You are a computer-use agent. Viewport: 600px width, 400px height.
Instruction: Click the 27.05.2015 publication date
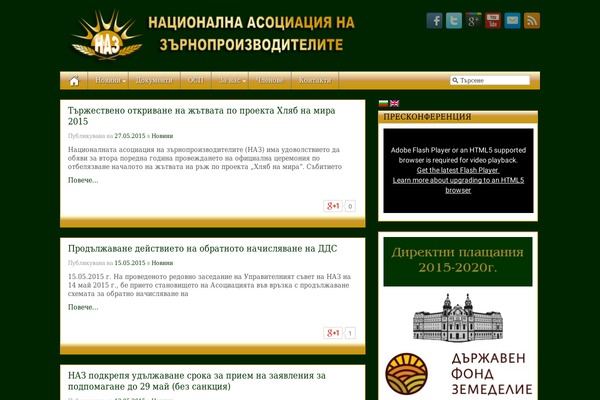(130, 136)
